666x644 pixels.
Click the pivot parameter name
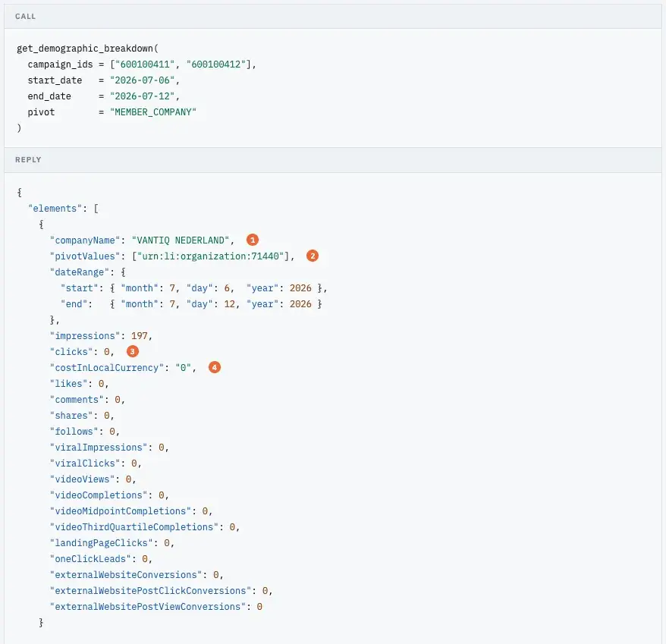[x=41, y=112]
